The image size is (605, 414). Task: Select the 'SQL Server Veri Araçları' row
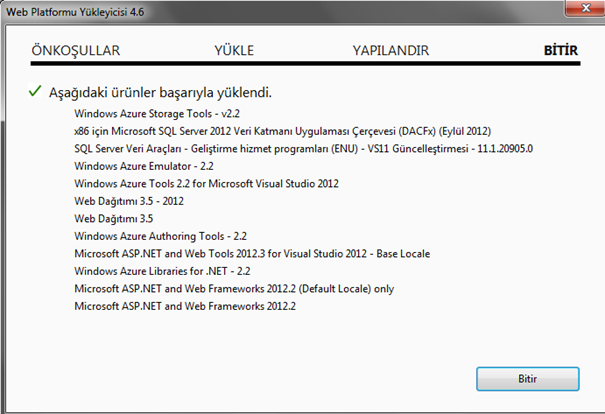303,149
